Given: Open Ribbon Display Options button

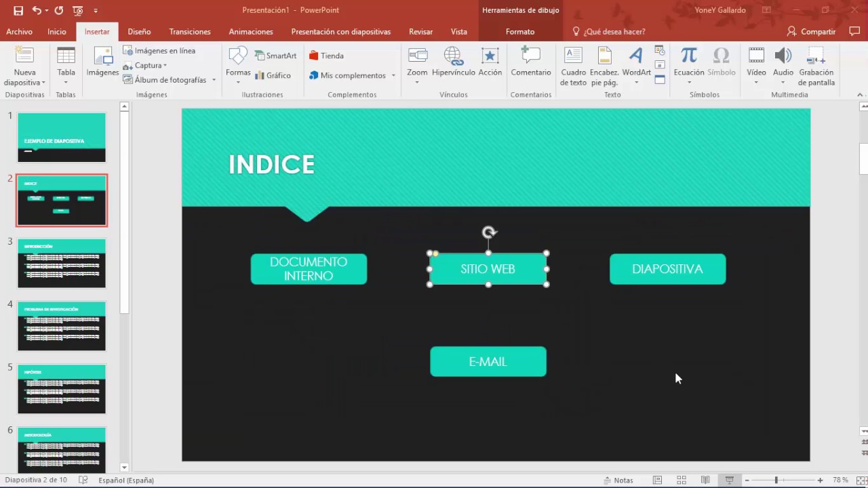Looking at the screenshot, I should 766,10.
